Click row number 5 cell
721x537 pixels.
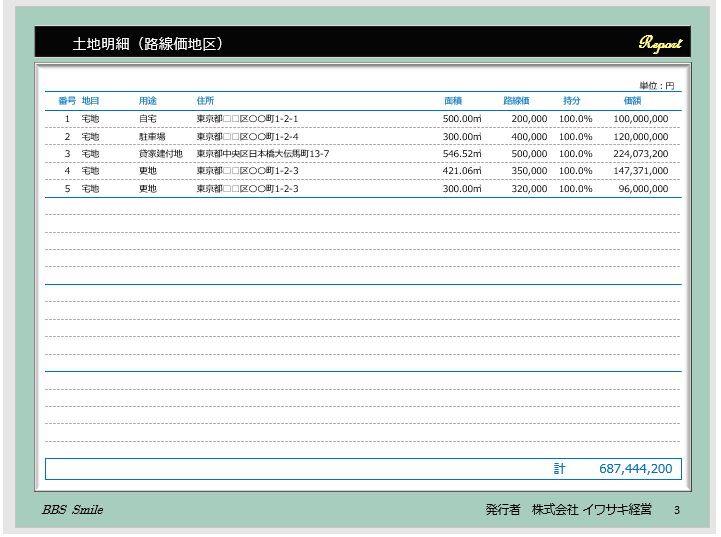[x=67, y=189]
